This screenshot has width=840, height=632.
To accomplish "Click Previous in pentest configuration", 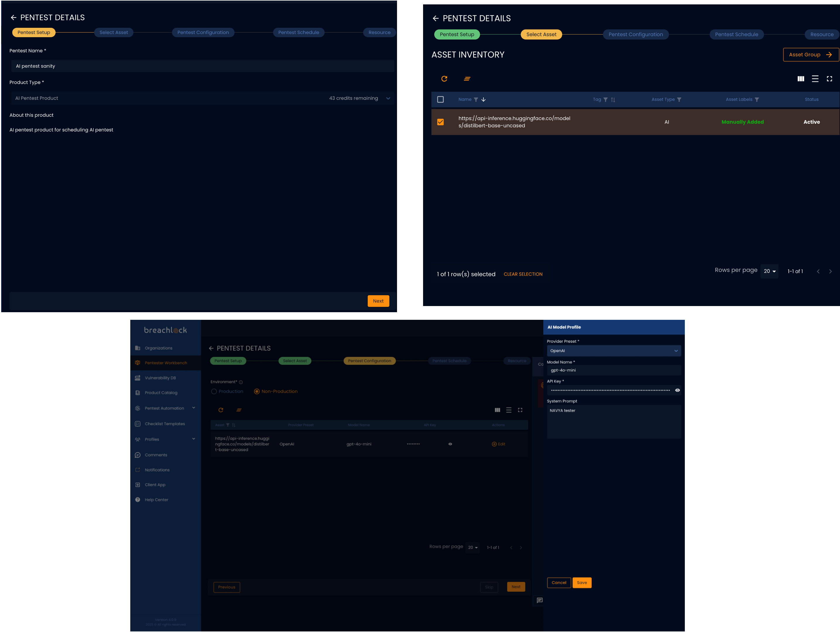I will coord(227,587).
